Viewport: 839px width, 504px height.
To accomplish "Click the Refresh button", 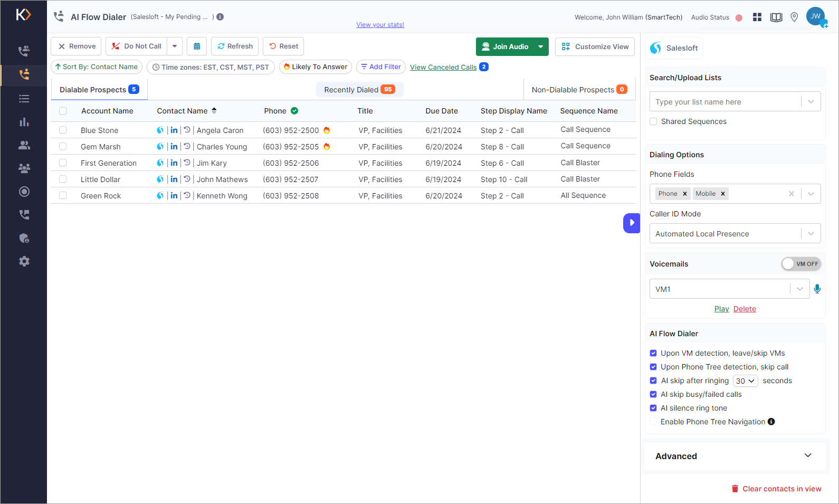I will coord(235,46).
